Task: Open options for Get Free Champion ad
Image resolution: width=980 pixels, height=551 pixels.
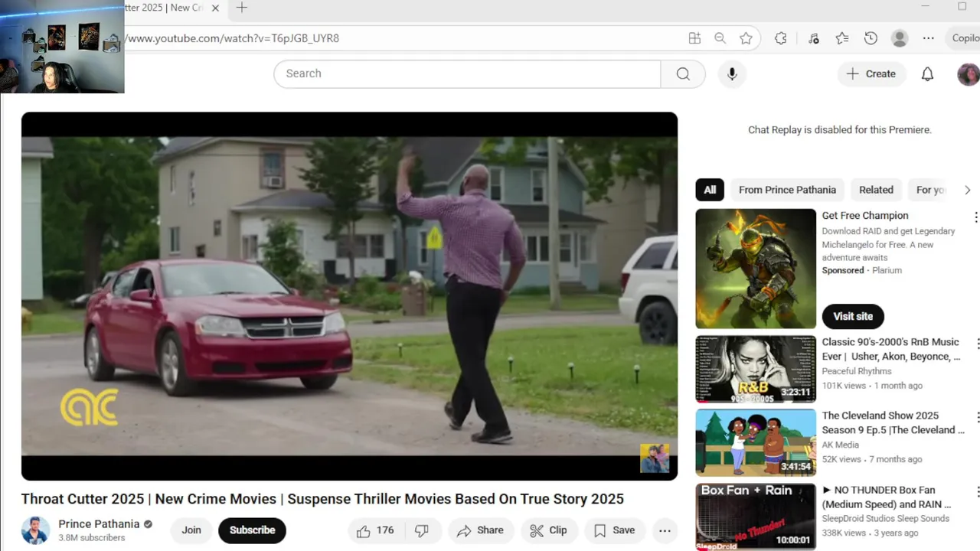Action: [x=975, y=217]
